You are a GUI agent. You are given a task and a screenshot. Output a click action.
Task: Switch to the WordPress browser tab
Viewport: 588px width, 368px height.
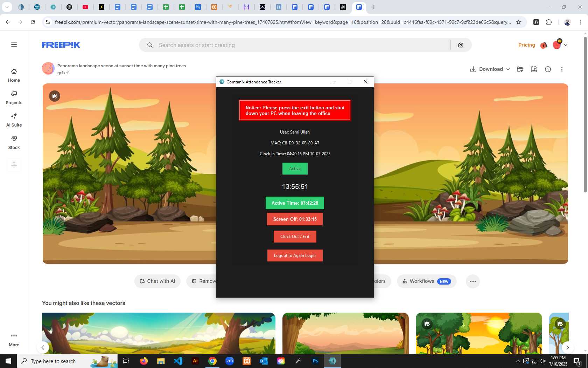click(37, 7)
